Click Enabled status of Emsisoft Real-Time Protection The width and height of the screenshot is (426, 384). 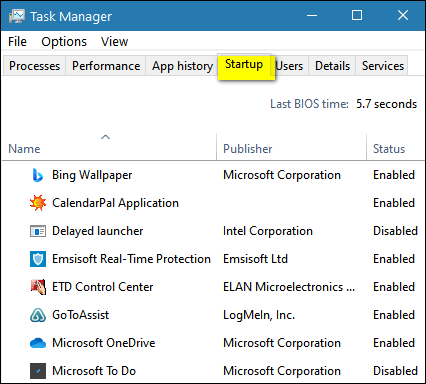click(x=394, y=259)
